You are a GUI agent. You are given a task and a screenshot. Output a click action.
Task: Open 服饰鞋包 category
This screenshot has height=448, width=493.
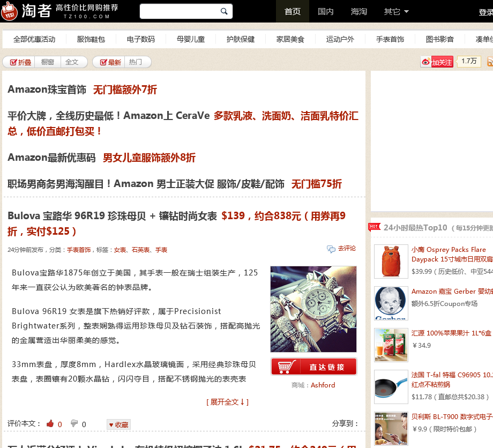pos(91,39)
